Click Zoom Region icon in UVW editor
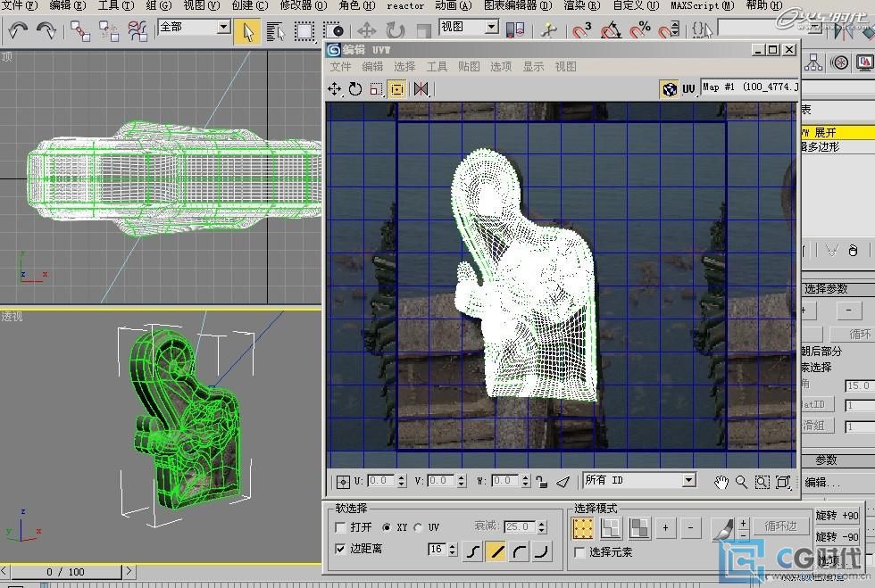Viewport: 875px width, 588px height. point(762,482)
